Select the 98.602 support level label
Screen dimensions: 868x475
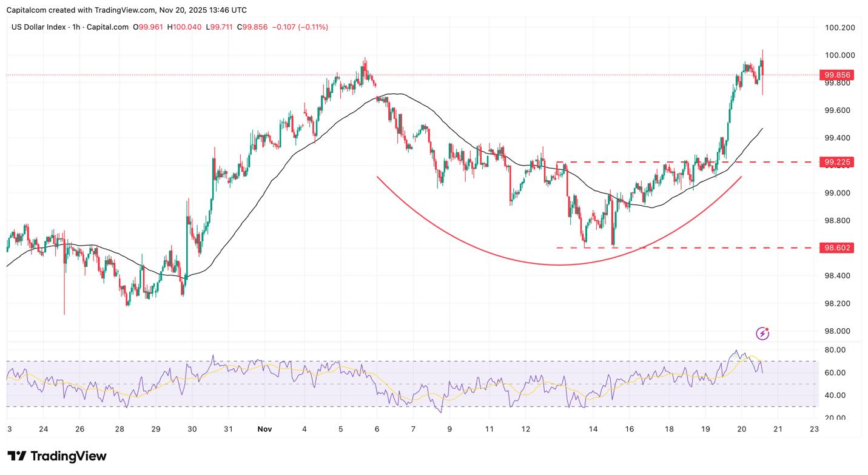pos(837,248)
